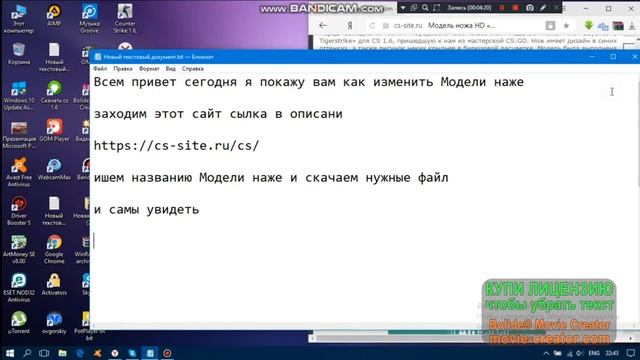Open the Windows Start menu
Screen dimensions: 640x360
pos(9,353)
